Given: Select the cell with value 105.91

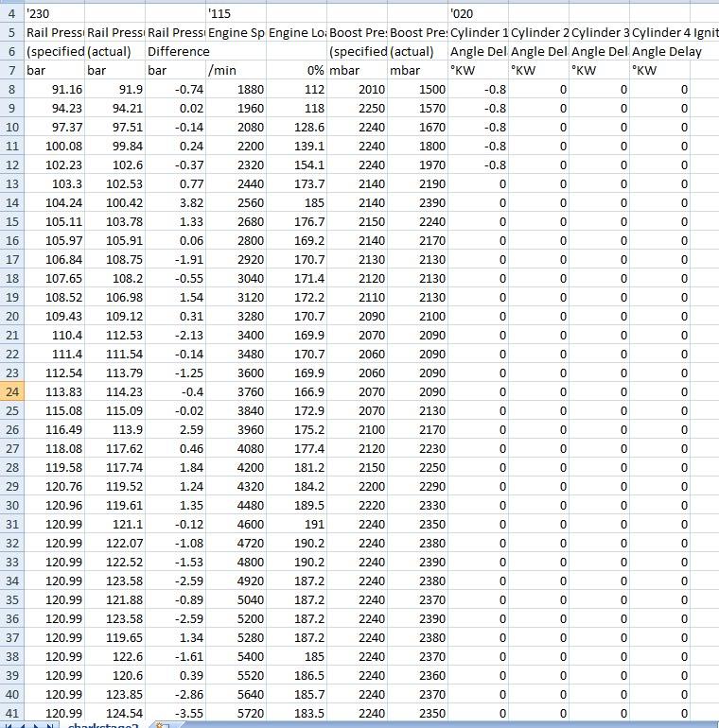Looking at the screenshot, I should point(114,240).
